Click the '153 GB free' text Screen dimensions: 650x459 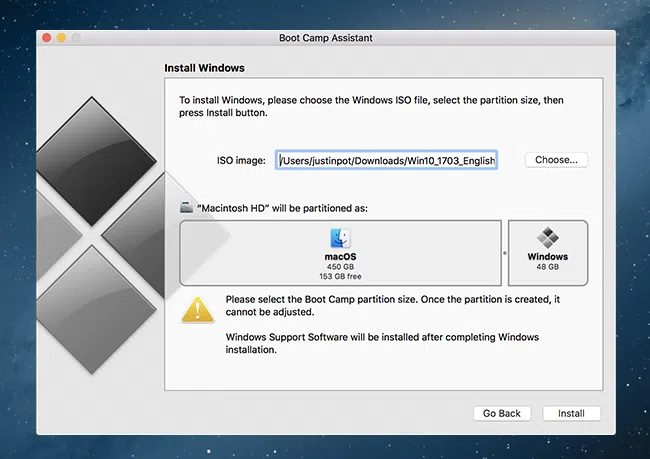[x=340, y=276]
